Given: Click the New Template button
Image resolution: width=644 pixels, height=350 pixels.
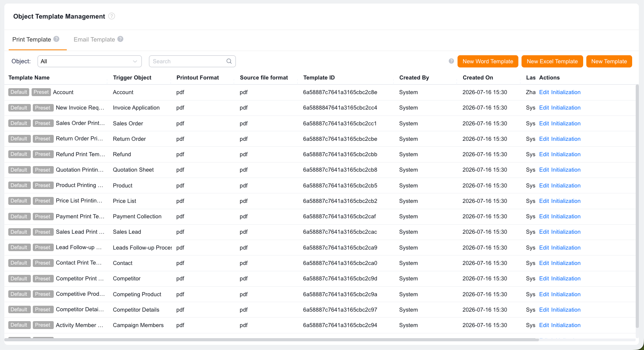Looking at the screenshot, I should pyautogui.click(x=609, y=61).
